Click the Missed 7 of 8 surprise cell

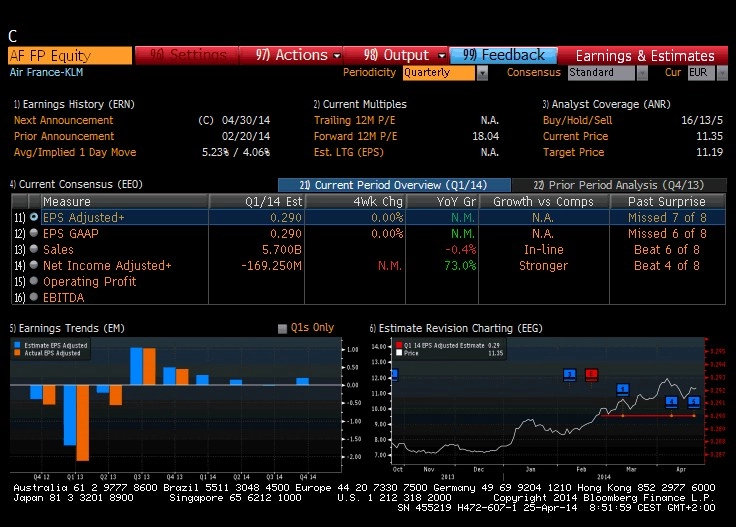tap(667, 217)
